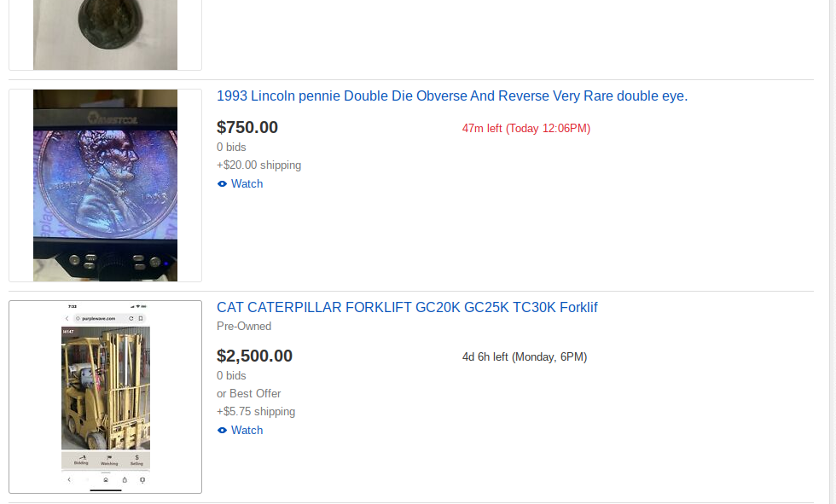Screen dimensions: 836x504
Task: Click the vertical scrollbar on the right edge
Action: coord(833,252)
